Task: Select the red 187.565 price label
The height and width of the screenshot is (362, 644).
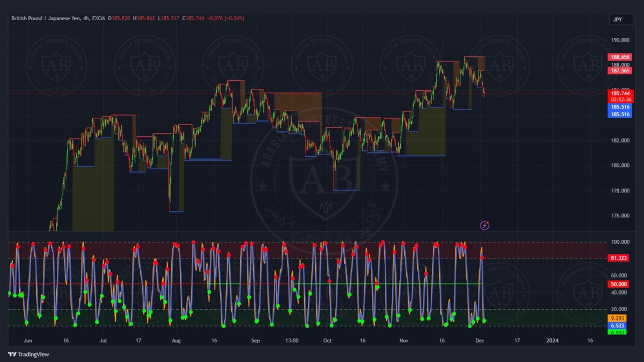Action: tap(620, 71)
